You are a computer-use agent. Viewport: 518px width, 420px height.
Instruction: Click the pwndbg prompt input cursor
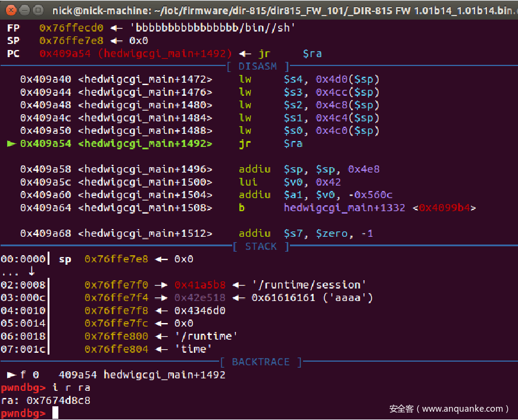point(54,413)
